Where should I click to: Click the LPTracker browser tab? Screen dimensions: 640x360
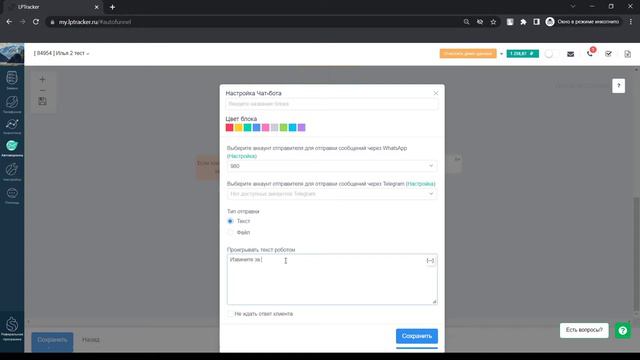tap(54, 7)
